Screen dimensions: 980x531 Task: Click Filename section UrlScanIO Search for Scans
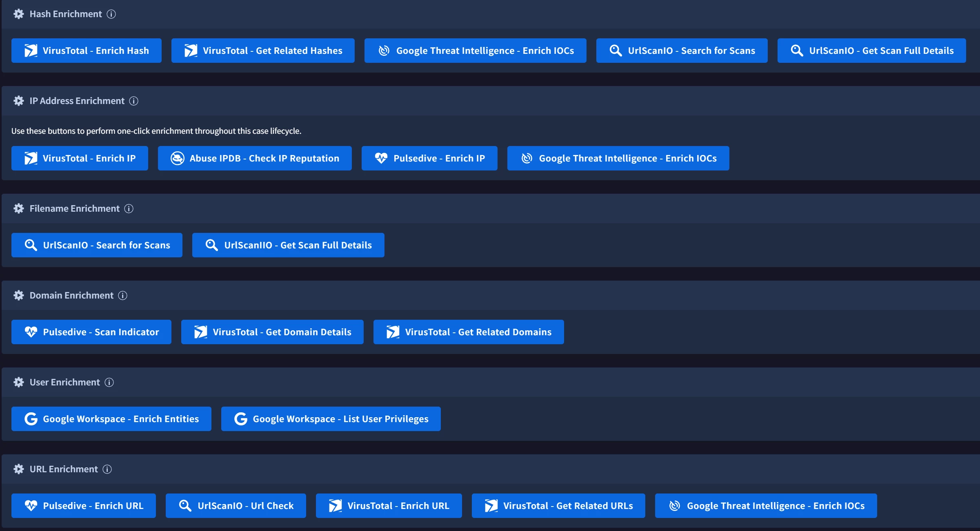pos(97,245)
